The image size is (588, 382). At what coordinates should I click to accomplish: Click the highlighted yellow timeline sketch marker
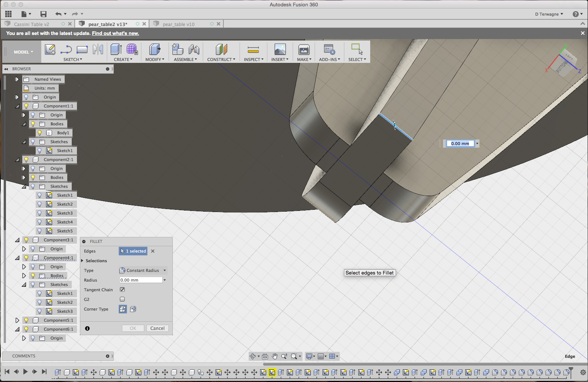point(272,372)
